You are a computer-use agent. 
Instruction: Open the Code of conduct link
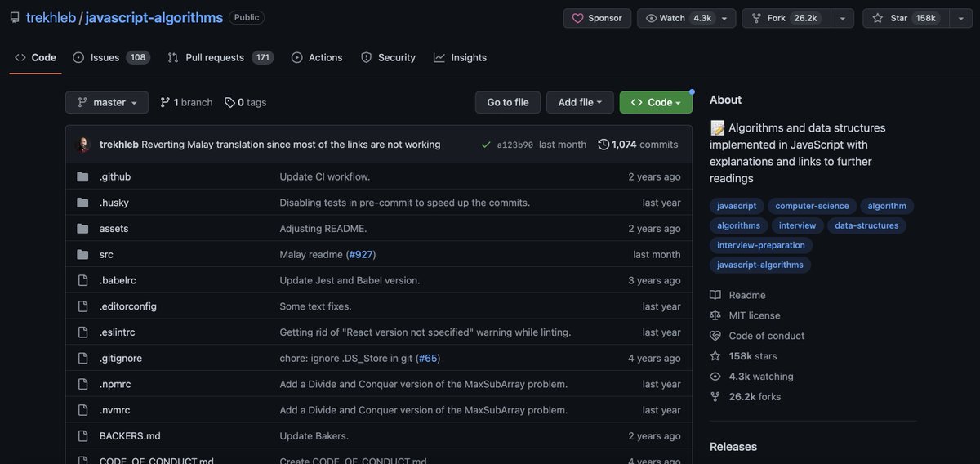pyautogui.click(x=757, y=336)
